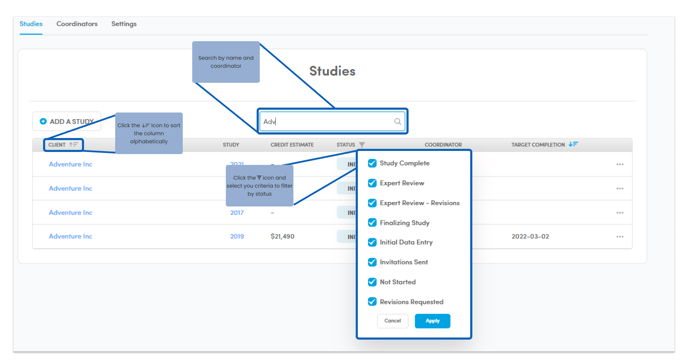Image resolution: width=688 pixels, height=363 pixels.
Task: Toggle the Expert Review – Revisions checkbox
Action: [x=372, y=203]
